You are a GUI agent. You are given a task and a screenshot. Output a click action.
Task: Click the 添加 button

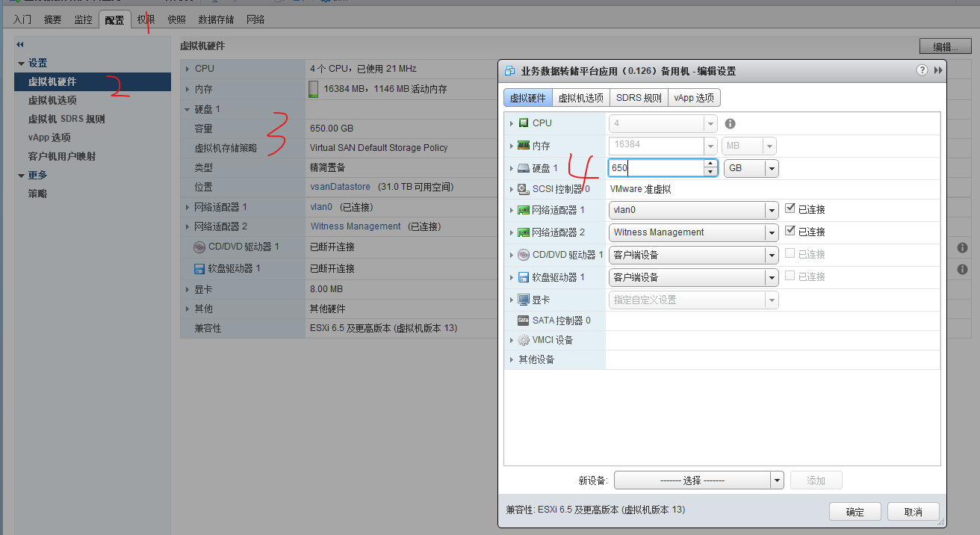point(816,480)
